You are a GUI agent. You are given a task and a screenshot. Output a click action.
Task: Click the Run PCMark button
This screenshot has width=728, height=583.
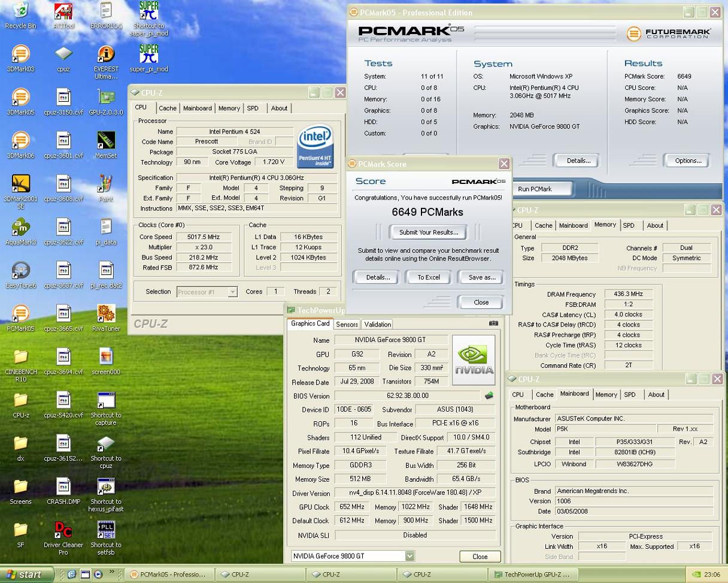[x=542, y=189]
